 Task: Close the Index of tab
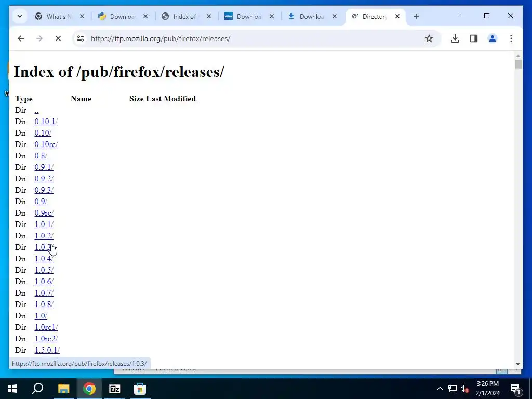209,16
